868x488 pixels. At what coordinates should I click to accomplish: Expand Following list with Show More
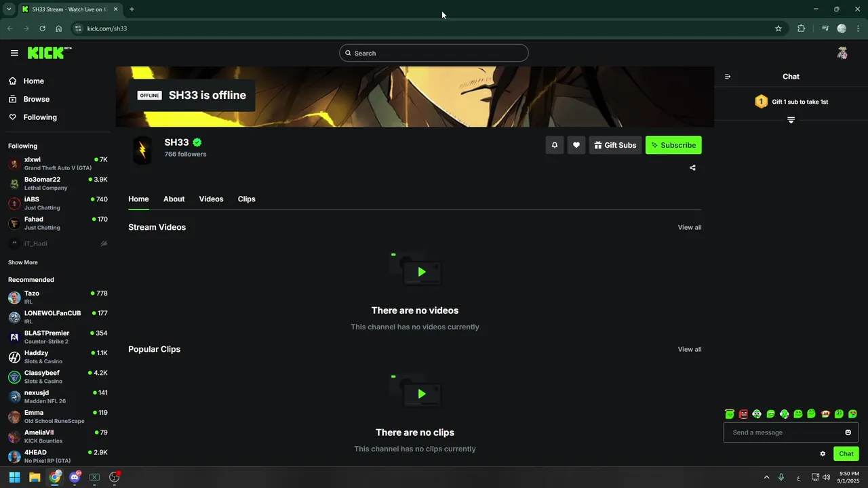23,262
